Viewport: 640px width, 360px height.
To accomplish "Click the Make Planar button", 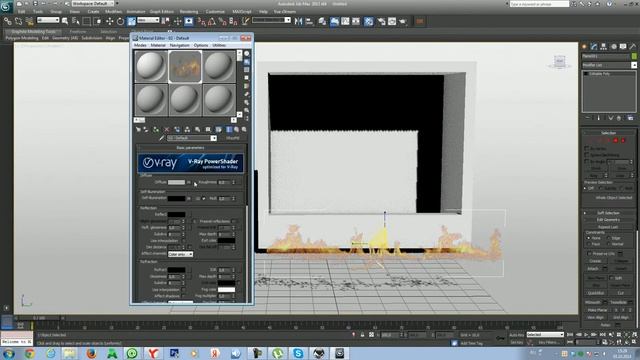I will (x=597, y=310).
